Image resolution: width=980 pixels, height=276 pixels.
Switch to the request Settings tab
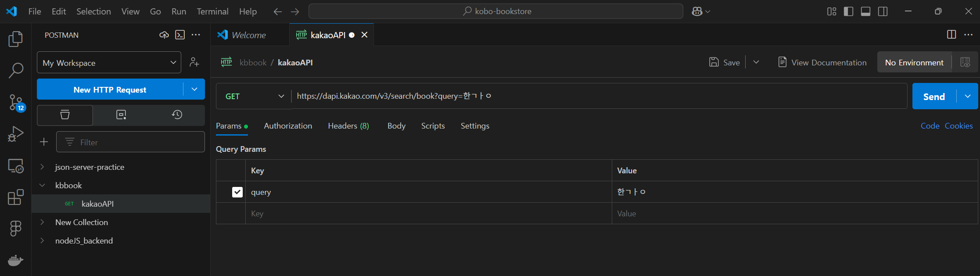click(x=475, y=126)
